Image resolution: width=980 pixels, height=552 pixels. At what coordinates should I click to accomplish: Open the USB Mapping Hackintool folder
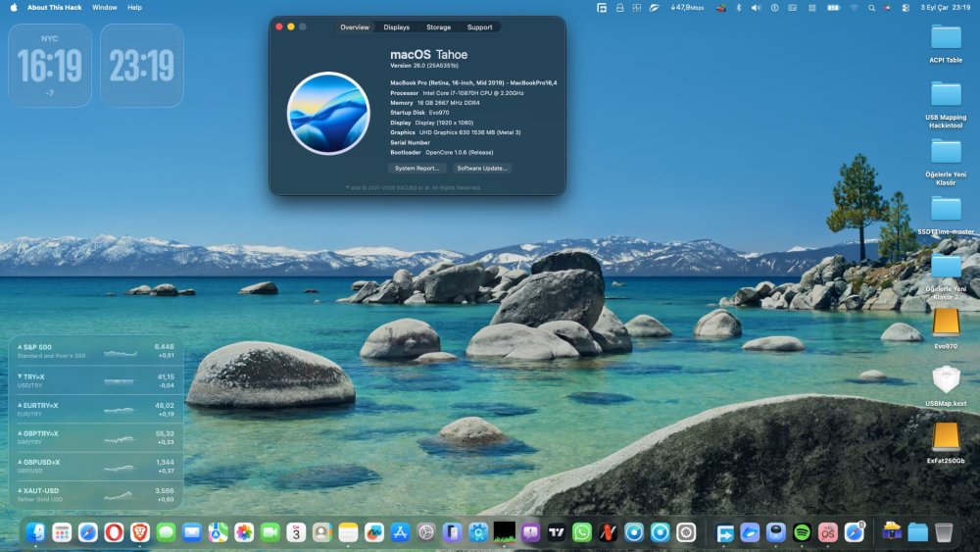(946, 104)
